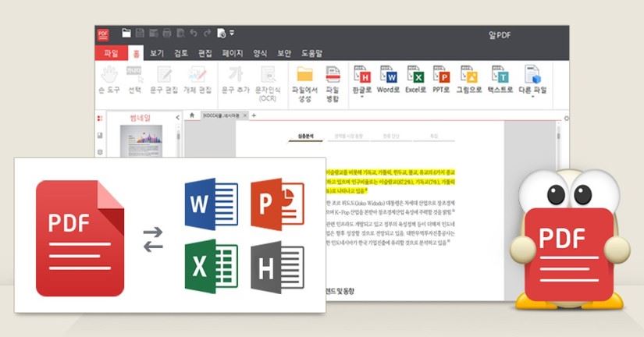644x337 pixels.
Task: Click the underlined first section tab in document
Action: pyautogui.click(x=305, y=137)
